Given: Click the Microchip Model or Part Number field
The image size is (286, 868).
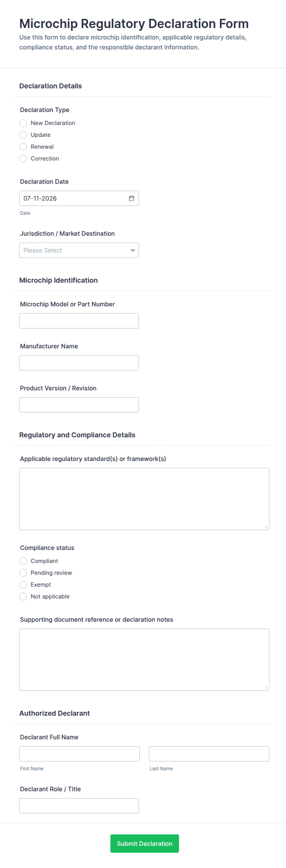Looking at the screenshot, I should tap(79, 321).
